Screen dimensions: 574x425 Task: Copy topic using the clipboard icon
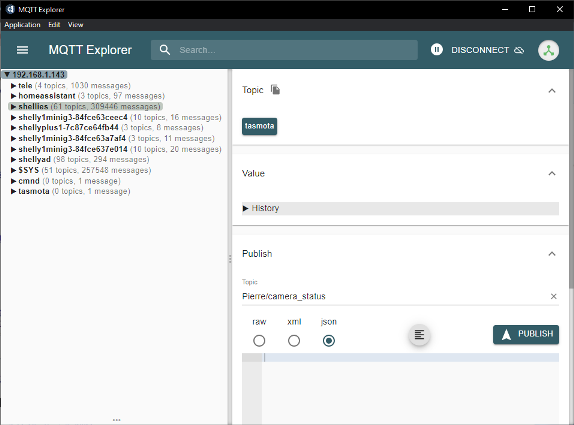click(x=275, y=89)
